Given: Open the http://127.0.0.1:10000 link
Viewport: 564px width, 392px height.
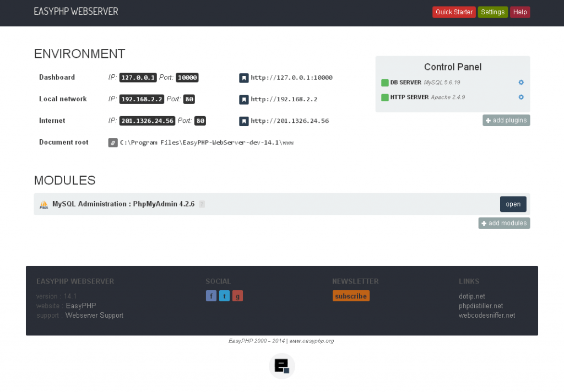Looking at the screenshot, I should tap(291, 78).
